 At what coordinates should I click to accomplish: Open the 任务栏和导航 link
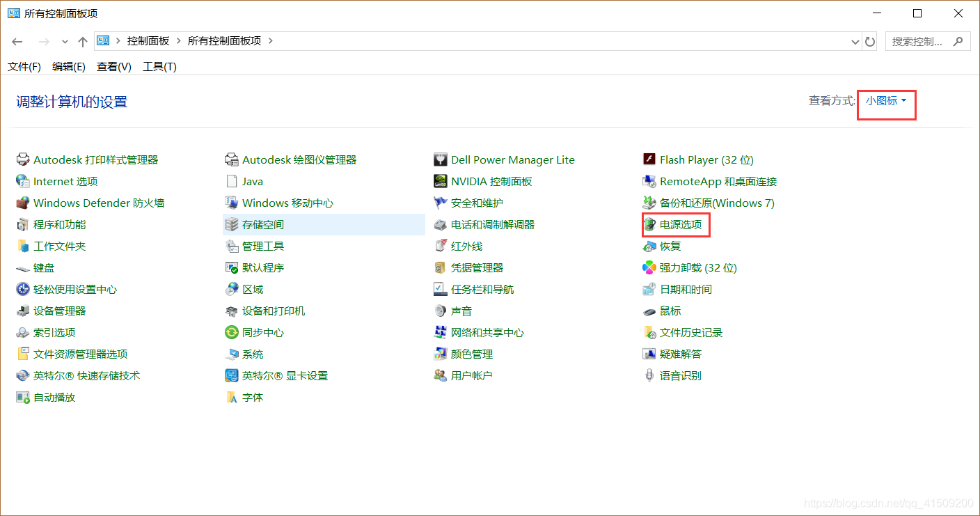click(x=482, y=289)
